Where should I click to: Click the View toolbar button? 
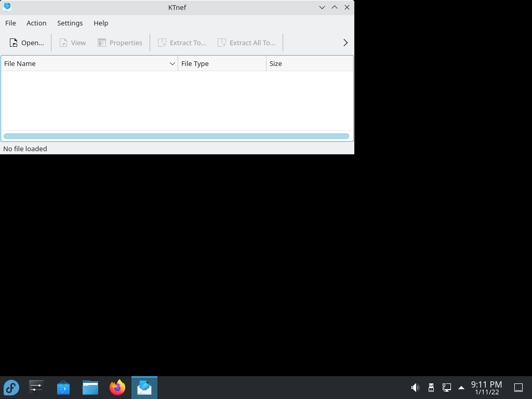[73, 43]
